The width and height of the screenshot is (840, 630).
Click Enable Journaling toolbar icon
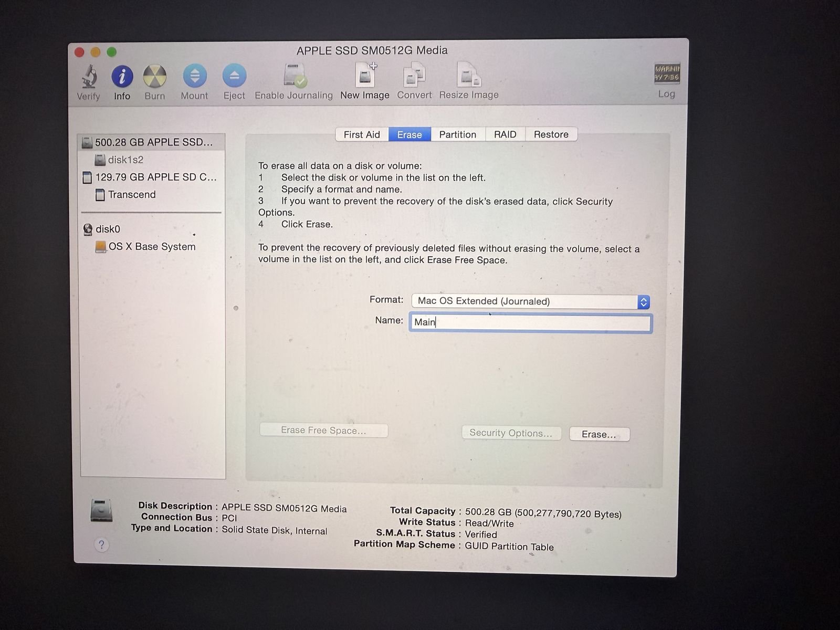[x=295, y=76]
